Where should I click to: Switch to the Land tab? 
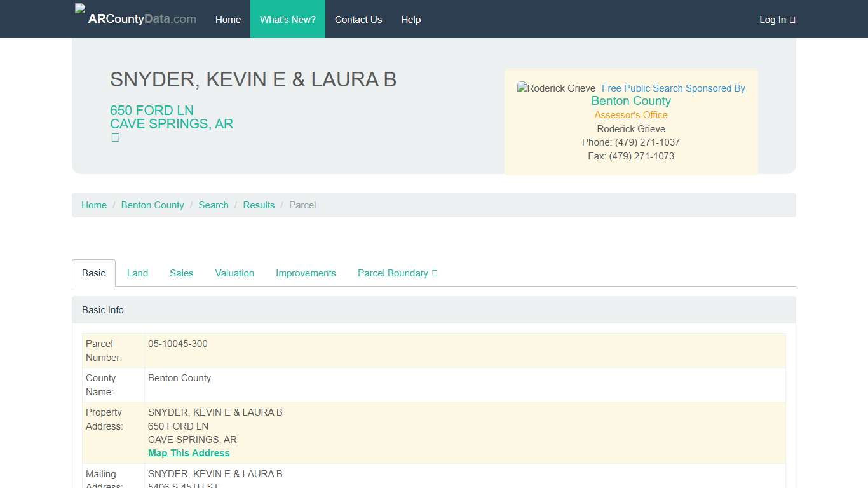[137, 273]
